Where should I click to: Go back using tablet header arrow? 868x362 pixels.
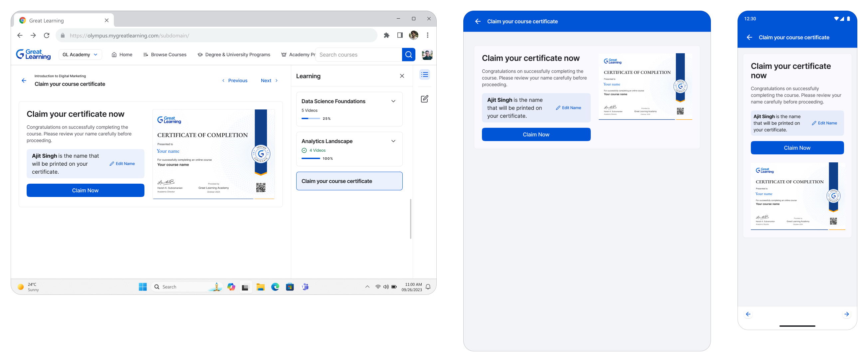[x=478, y=22]
